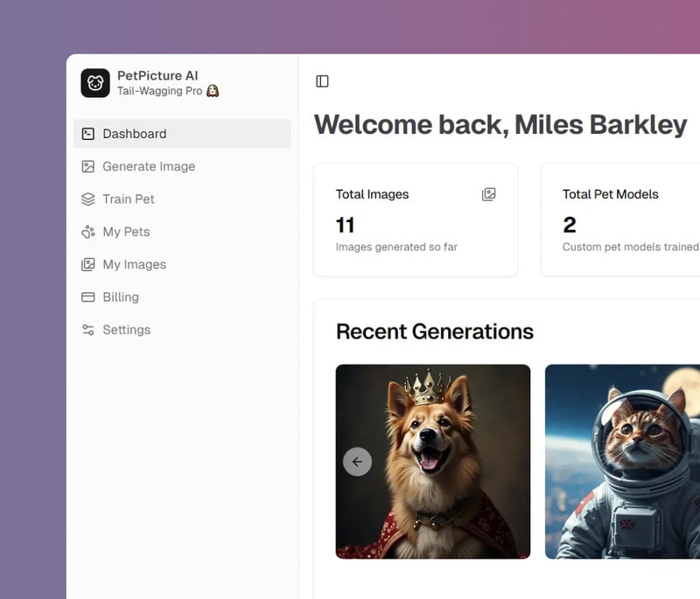The width and height of the screenshot is (700, 599).
Task: Click the Generate Image picture icon
Action: click(x=87, y=166)
